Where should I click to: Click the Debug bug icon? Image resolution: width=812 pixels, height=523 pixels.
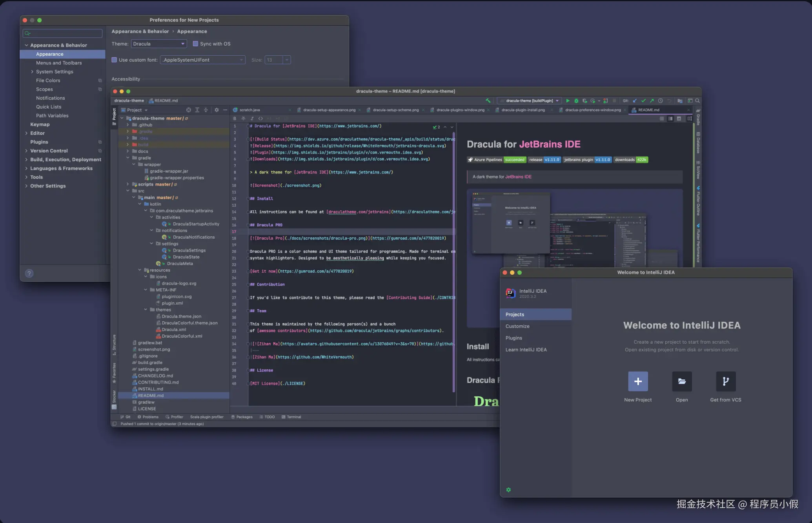click(x=576, y=101)
